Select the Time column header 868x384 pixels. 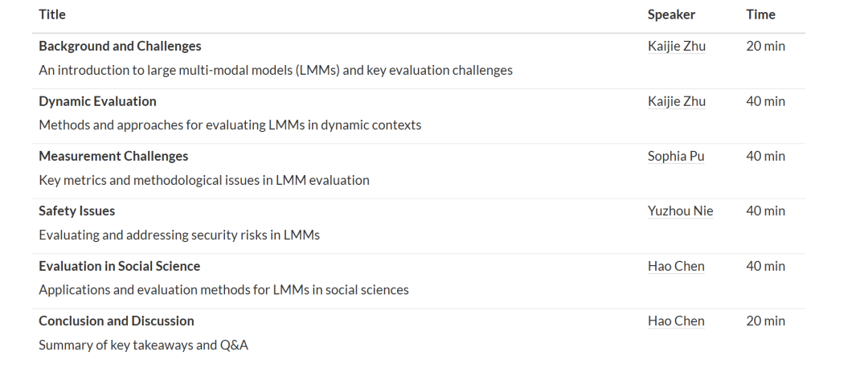click(760, 14)
